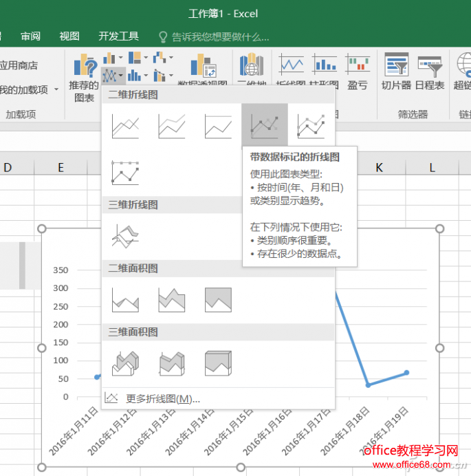Viewport: 471px width, 476px height.
Task: Open the hierarchy chart dropdown
Action: click(138, 58)
